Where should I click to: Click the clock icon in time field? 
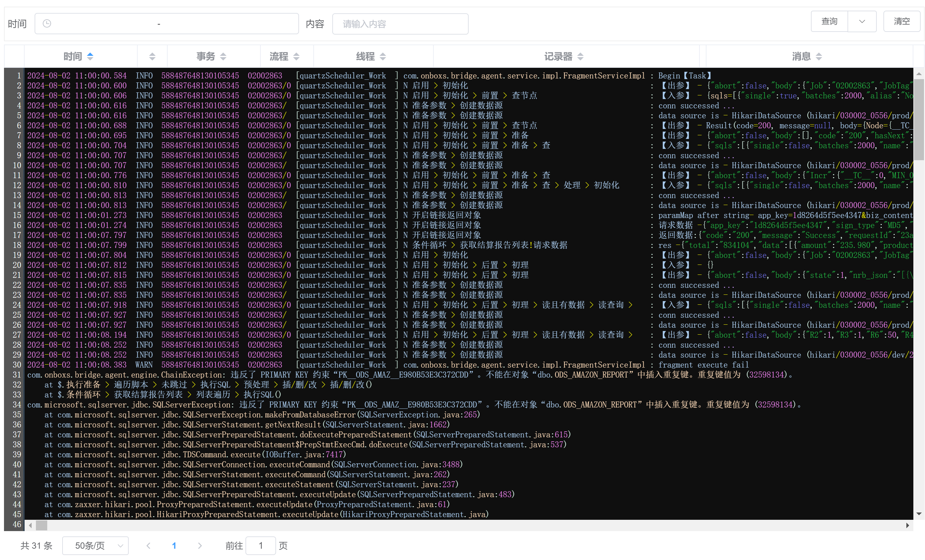[47, 24]
